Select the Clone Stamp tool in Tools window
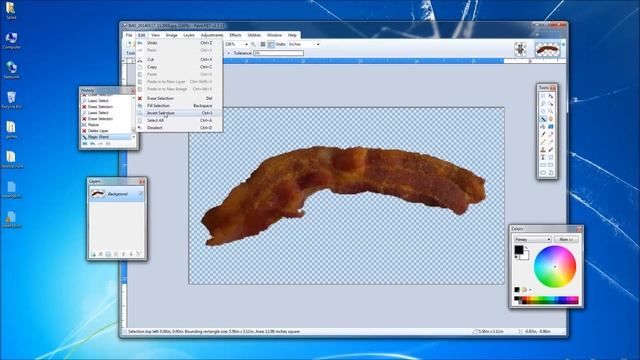640x360 pixels. click(x=543, y=149)
